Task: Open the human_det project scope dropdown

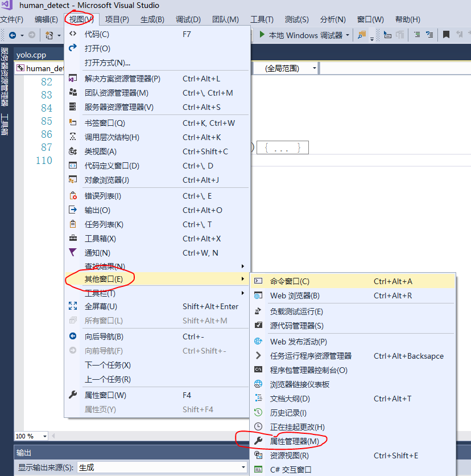Action: (x=40, y=68)
